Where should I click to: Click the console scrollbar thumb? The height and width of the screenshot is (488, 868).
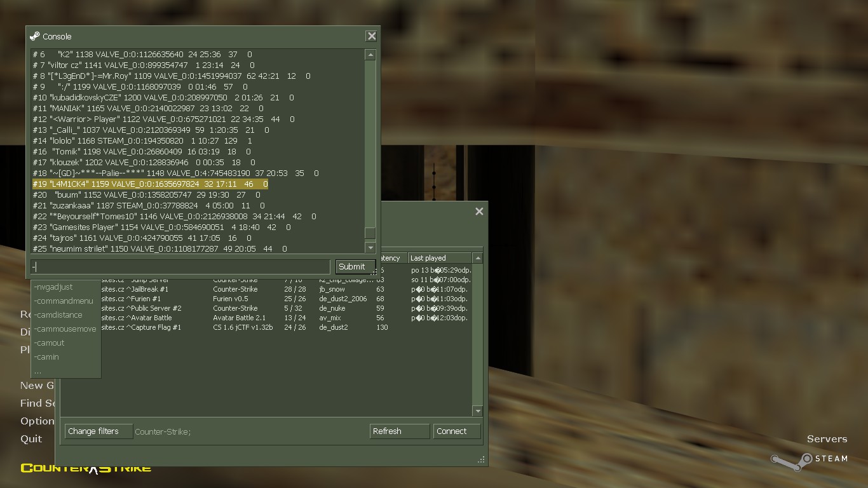[x=370, y=233]
